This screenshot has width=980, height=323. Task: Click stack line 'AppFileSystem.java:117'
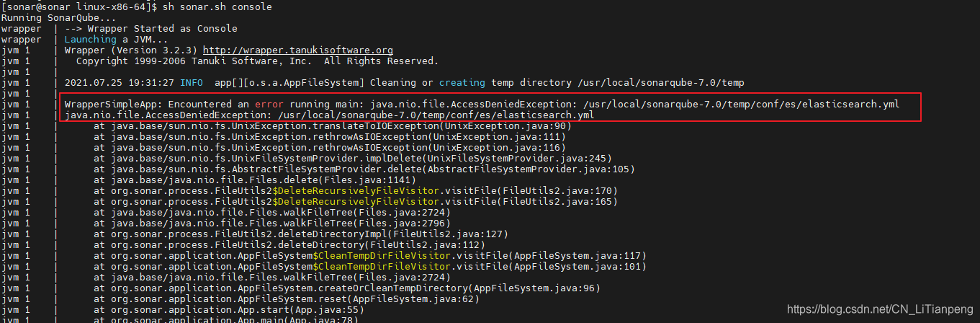pyautogui.click(x=370, y=256)
